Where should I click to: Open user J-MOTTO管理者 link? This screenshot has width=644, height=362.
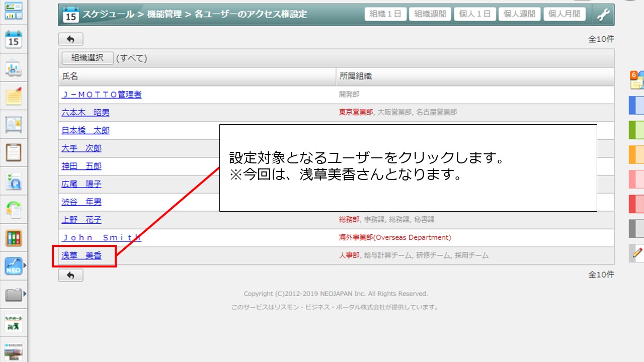(x=102, y=95)
